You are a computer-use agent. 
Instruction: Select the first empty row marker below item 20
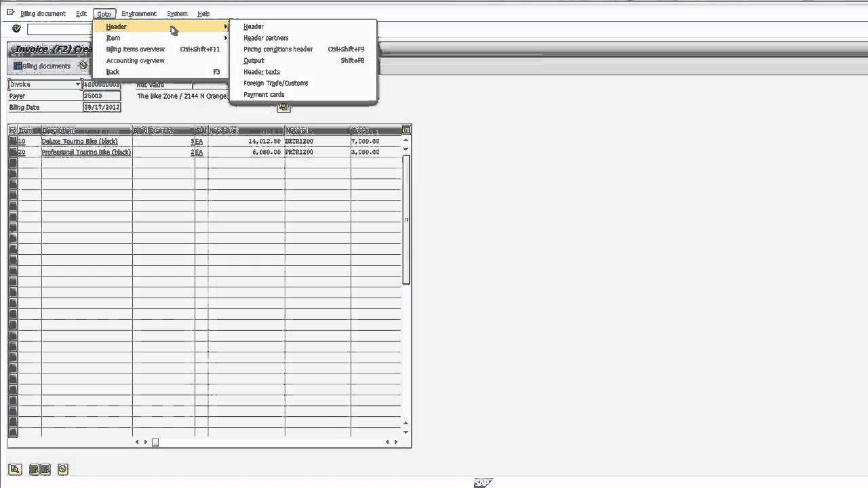[12, 163]
